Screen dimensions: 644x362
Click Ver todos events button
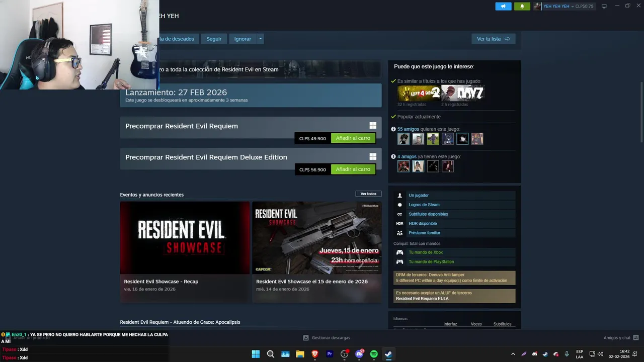click(x=368, y=194)
